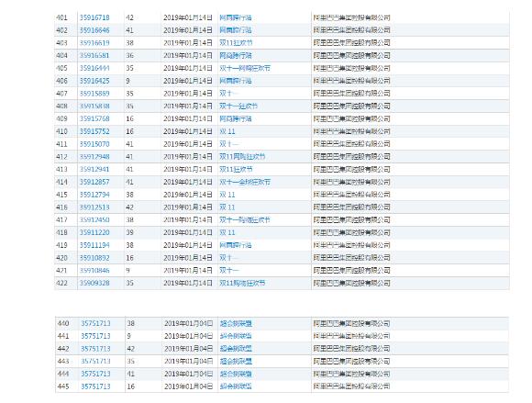Open registration number 35912857 link
Screen dimensions: 532x403
tap(94, 182)
